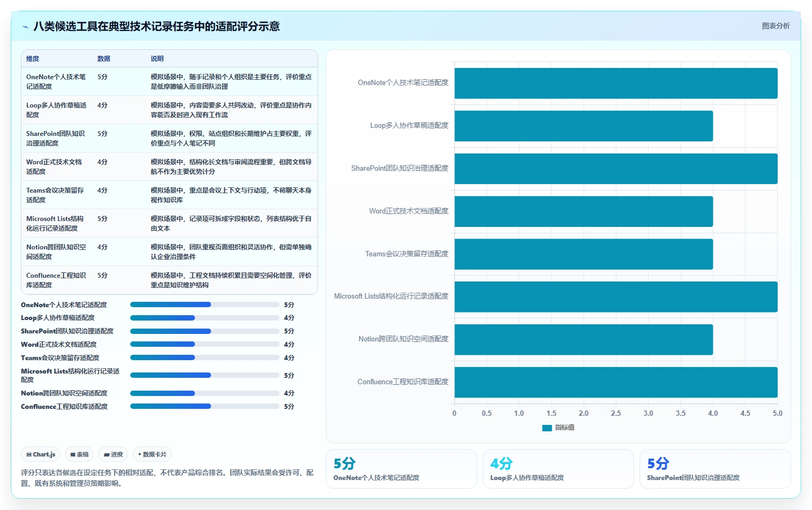Click the Confluence工程知识库适配度 axis label
This screenshot has width=812, height=510.
click(403, 382)
